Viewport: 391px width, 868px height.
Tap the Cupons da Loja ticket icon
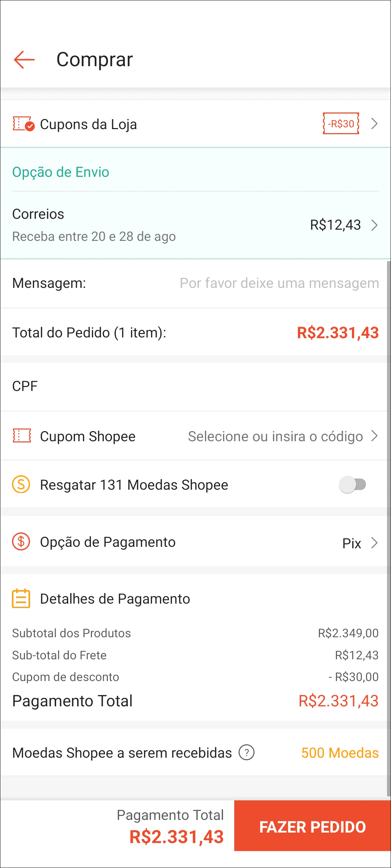(x=23, y=124)
